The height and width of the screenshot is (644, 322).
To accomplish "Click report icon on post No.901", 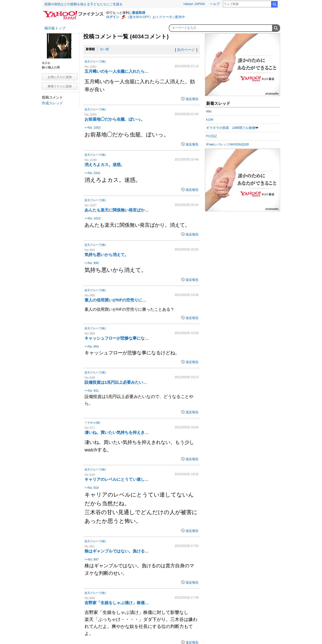I will [x=183, y=582].
